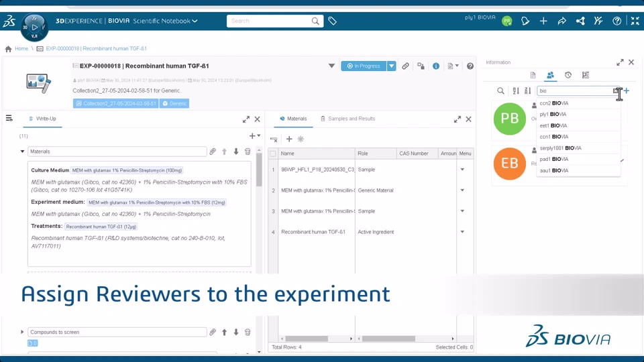Open the document export dropdown in experiment header
Viewport: 644px width, 362px height.
point(453,66)
